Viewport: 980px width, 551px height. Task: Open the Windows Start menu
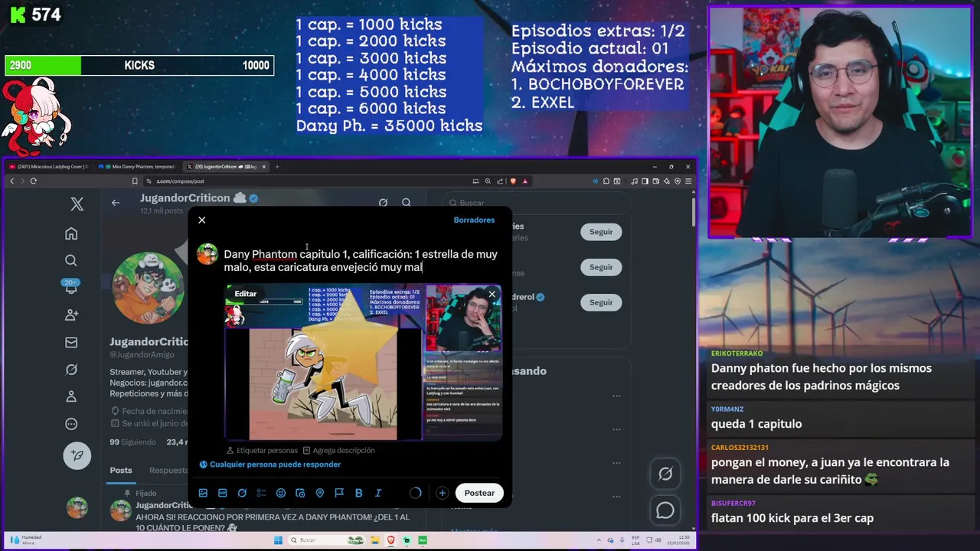pos(279,540)
